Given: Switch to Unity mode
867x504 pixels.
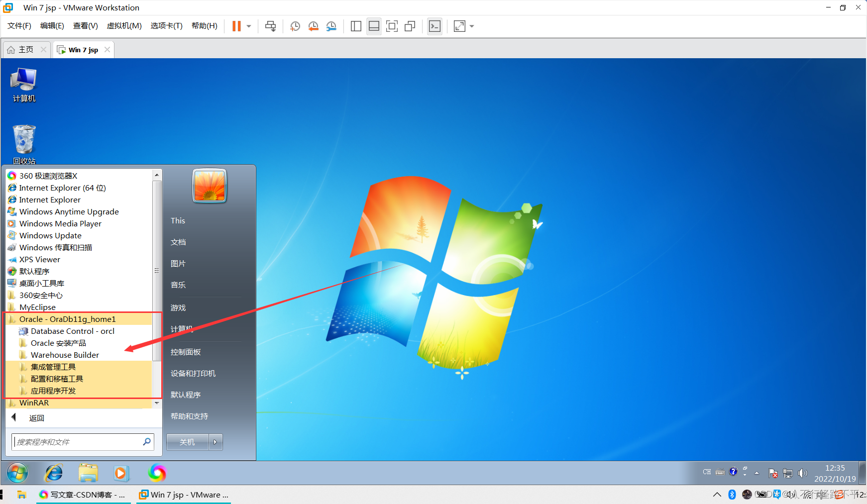Looking at the screenshot, I should pyautogui.click(x=410, y=26).
